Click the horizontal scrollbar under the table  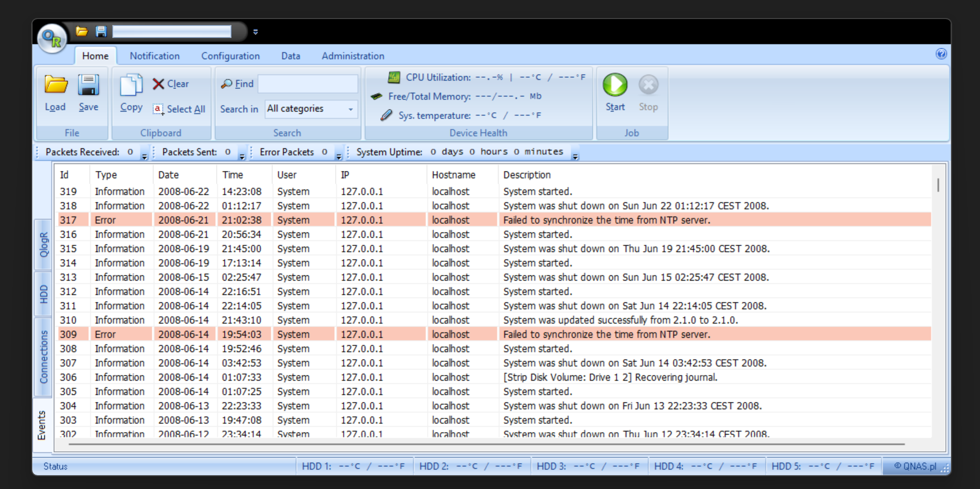[487, 445]
